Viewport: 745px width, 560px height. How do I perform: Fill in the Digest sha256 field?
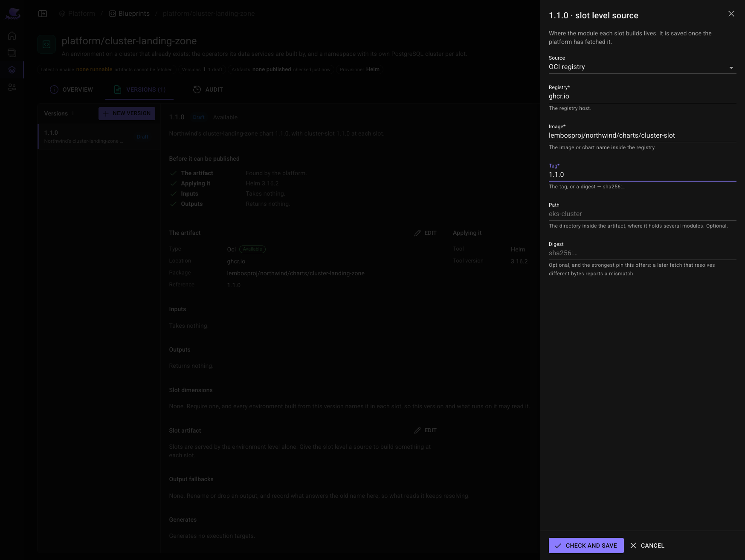(642, 253)
